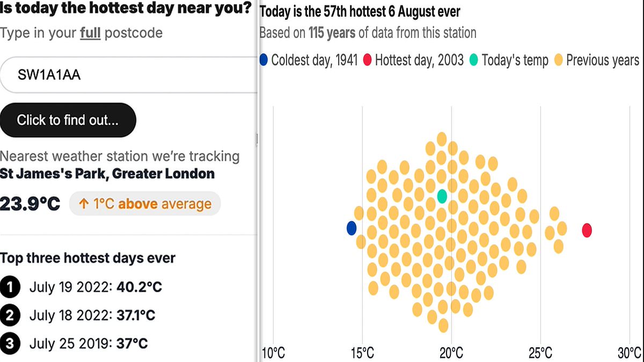Click the blue coldest day 1941 dot in chart
The height and width of the screenshot is (362, 644).
352,228
